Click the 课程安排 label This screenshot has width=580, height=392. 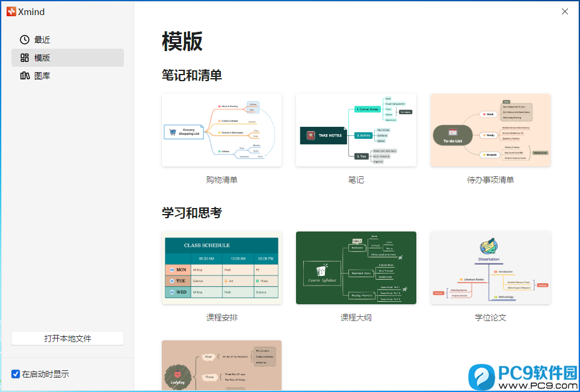coord(221,317)
